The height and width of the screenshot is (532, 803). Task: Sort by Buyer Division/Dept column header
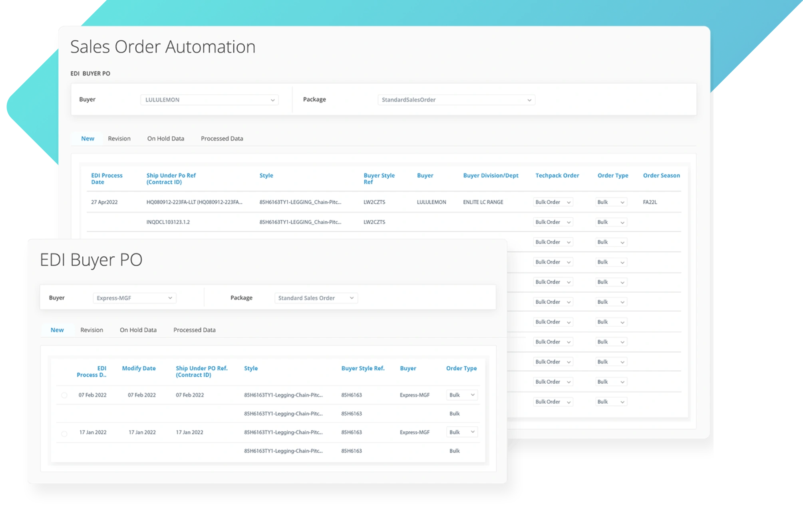click(x=491, y=175)
